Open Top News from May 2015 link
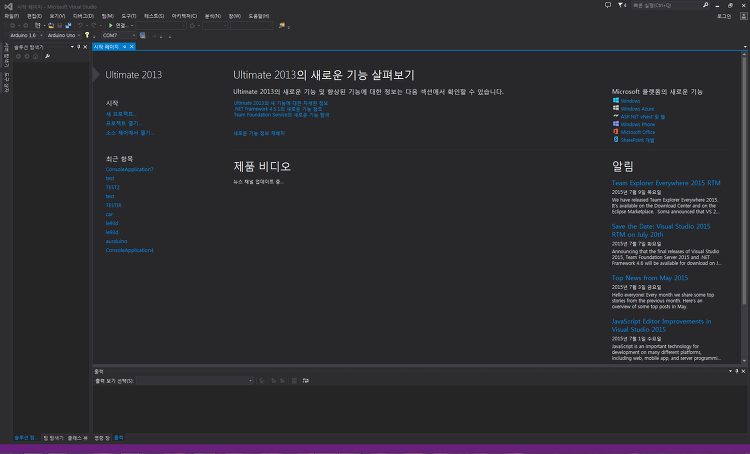The image size is (750, 454). [x=650, y=277]
